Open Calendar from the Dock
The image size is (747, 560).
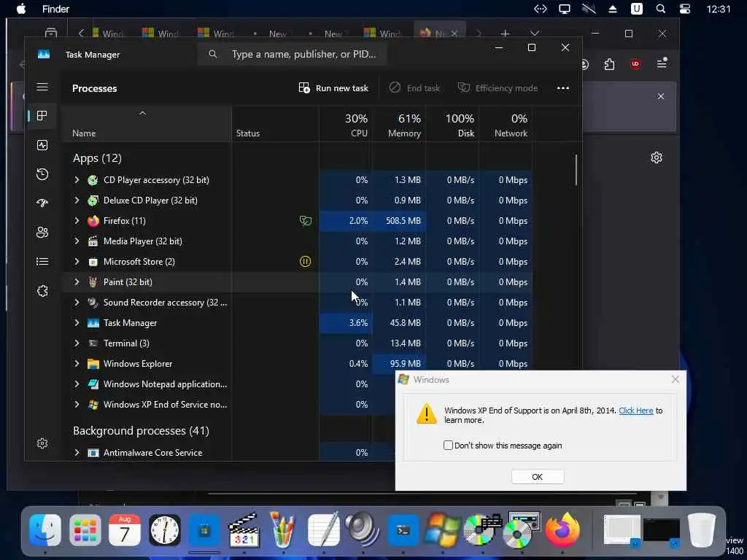tap(125, 530)
